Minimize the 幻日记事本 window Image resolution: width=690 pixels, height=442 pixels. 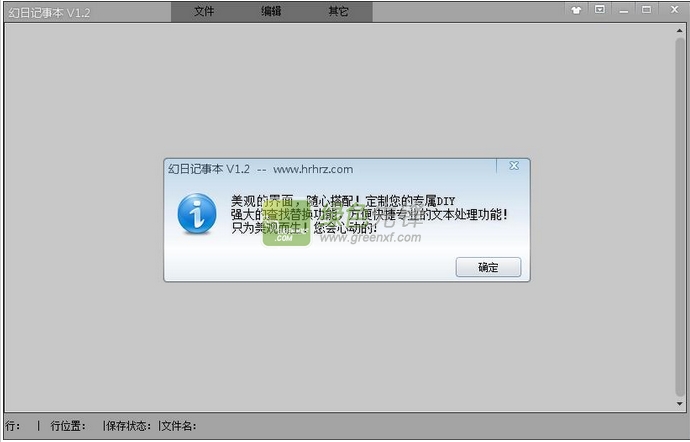[624, 10]
